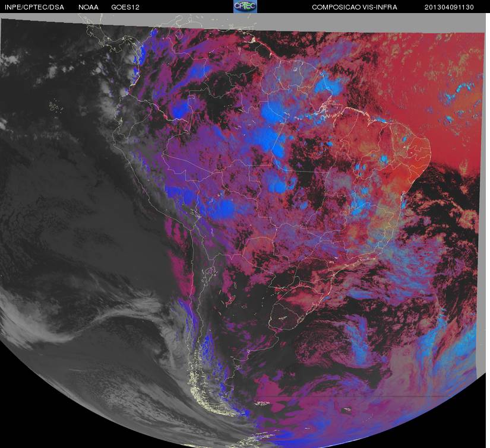Image resolution: width=490 pixels, height=448 pixels.
Task: Click the 201304091130 timestamp
Action: (x=449, y=7)
